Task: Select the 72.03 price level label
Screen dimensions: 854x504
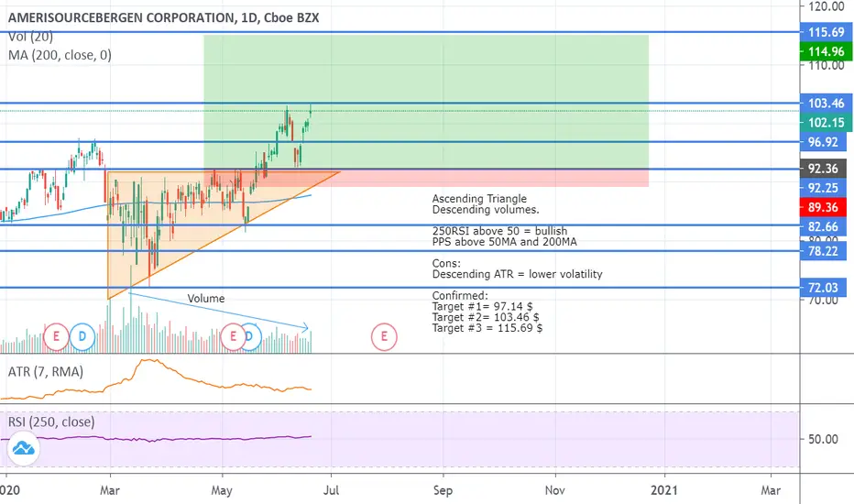Action: (823, 287)
